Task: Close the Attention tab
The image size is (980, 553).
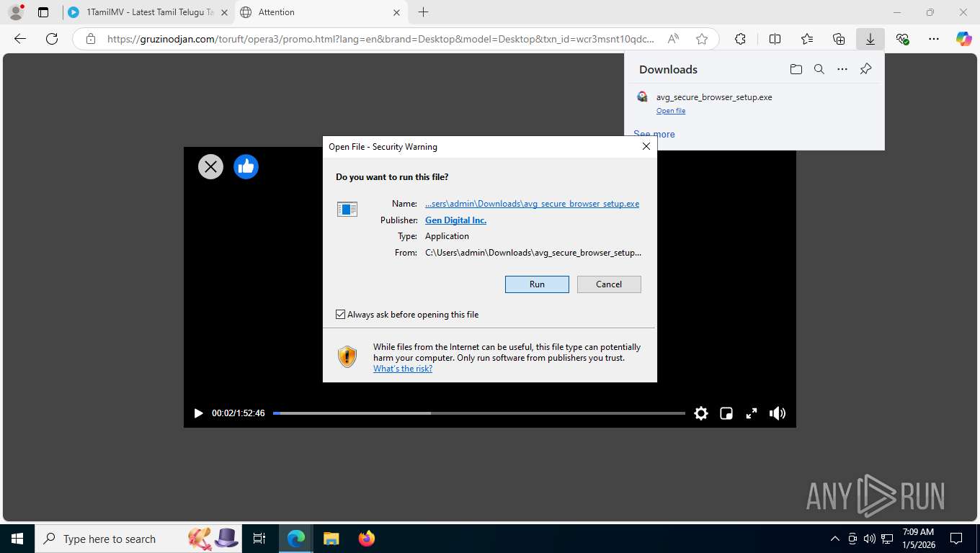Action: pyautogui.click(x=396, y=12)
